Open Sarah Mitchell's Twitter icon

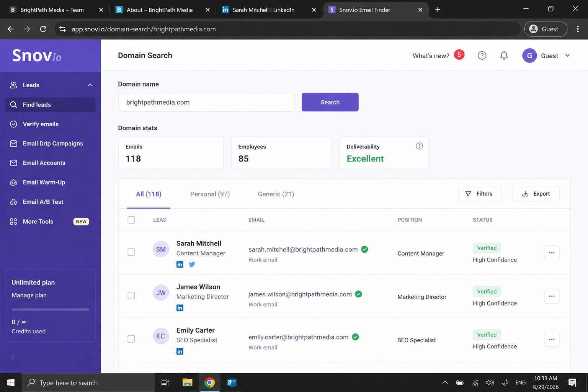(x=192, y=264)
